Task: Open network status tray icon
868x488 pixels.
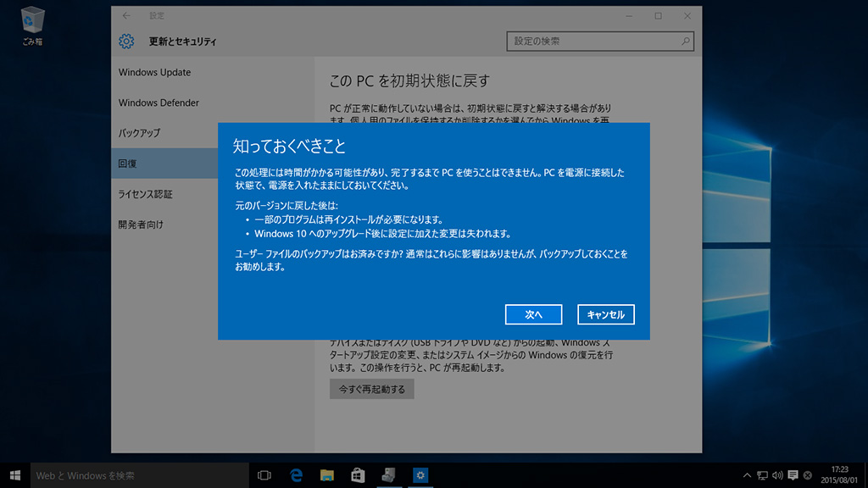Action: (762, 475)
